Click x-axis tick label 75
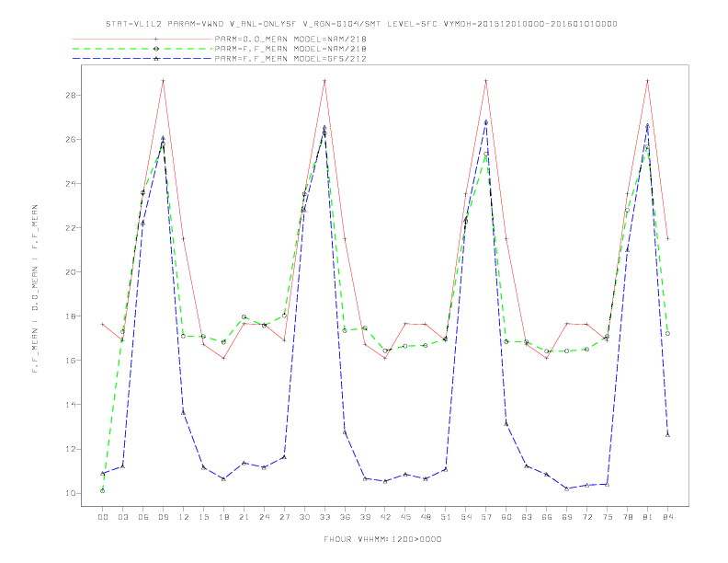The image size is (728, 563). click(x=607, y=517)
